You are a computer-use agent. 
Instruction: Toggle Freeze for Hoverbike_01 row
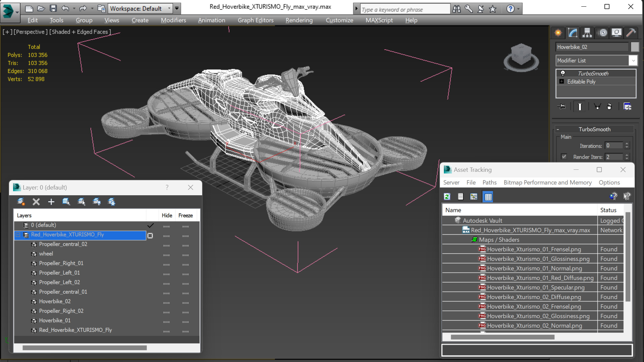tap(185, 322)
